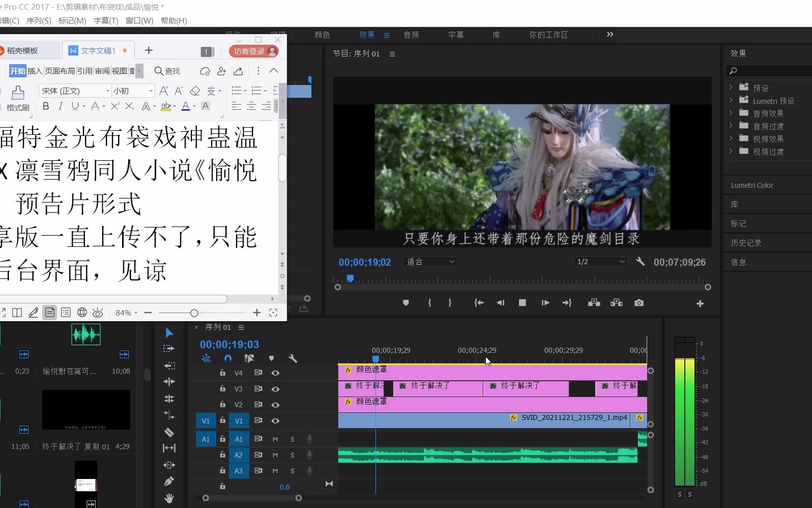Apply bold formatting in WPS

[x=46, y=106]
